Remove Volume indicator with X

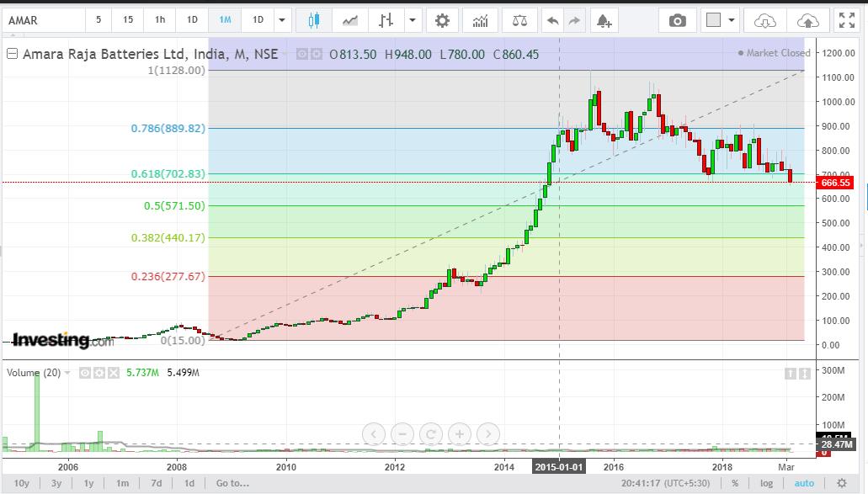114,373
